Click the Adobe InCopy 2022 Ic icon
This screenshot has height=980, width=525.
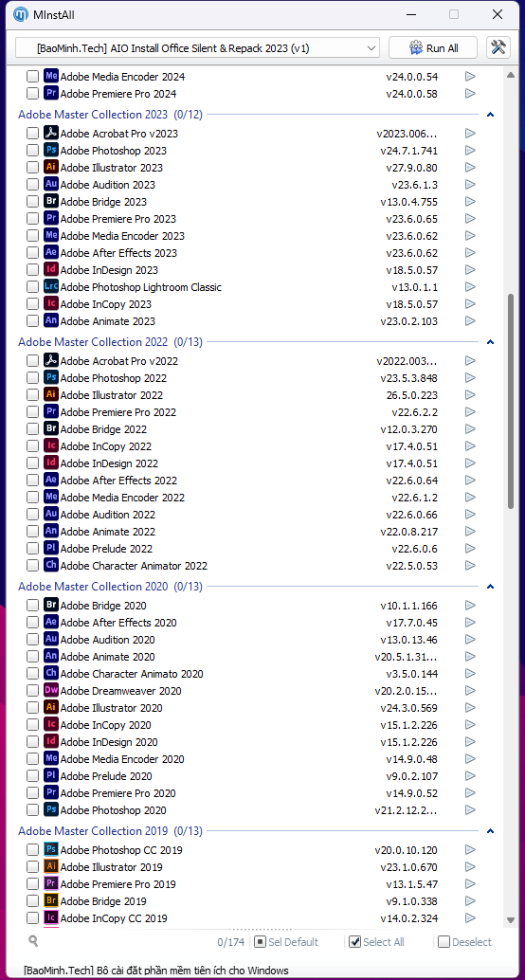51,446
